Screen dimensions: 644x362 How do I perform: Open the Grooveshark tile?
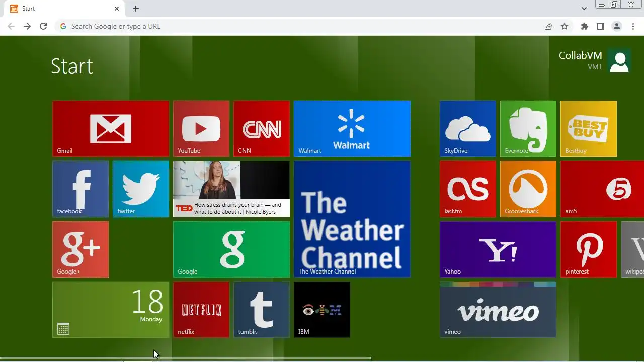(x=528, y=189)
